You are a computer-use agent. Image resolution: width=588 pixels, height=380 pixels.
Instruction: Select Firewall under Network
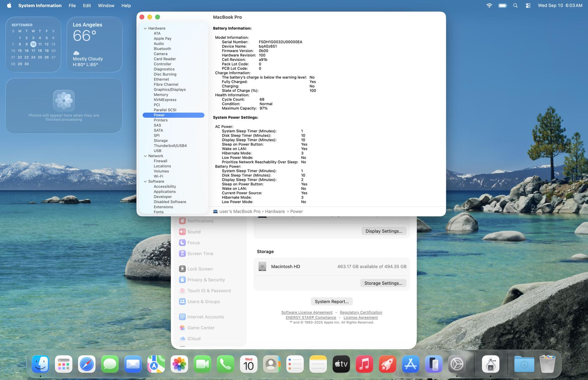(x=160, y=161)
